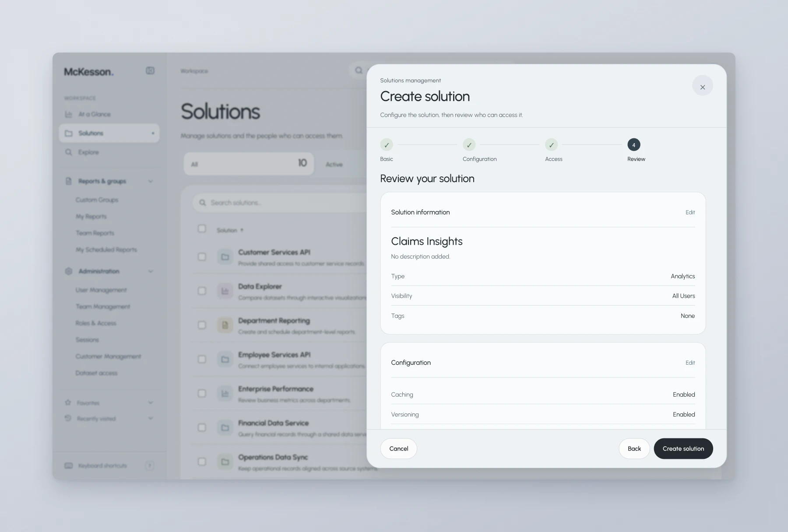This screenshot has height=532, width=788.
Task: Switch to the Active tab
Action: tap(334, 164)
